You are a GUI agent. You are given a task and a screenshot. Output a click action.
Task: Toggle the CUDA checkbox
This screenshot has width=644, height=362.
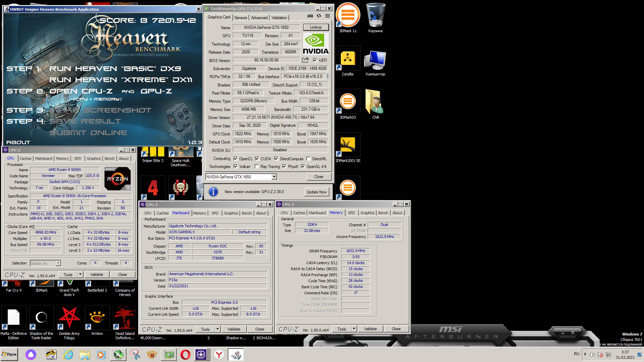[x=257, y=159]
